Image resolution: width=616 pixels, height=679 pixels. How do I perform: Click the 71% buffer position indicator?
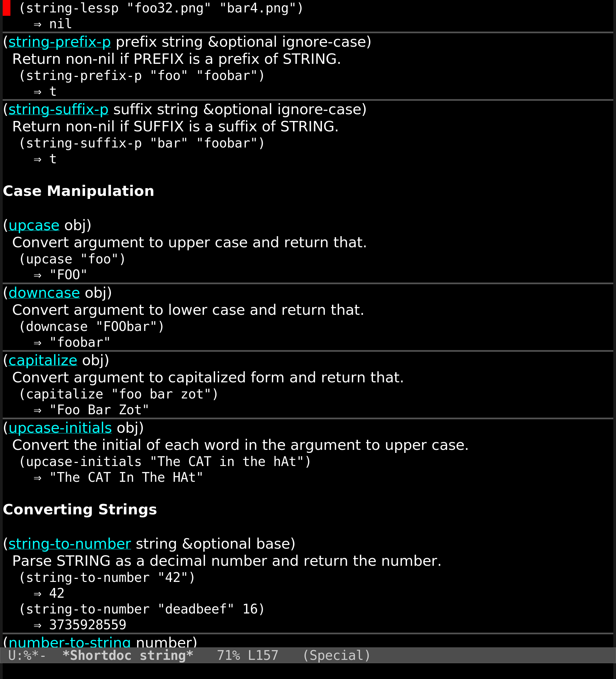tap(229, 656)
